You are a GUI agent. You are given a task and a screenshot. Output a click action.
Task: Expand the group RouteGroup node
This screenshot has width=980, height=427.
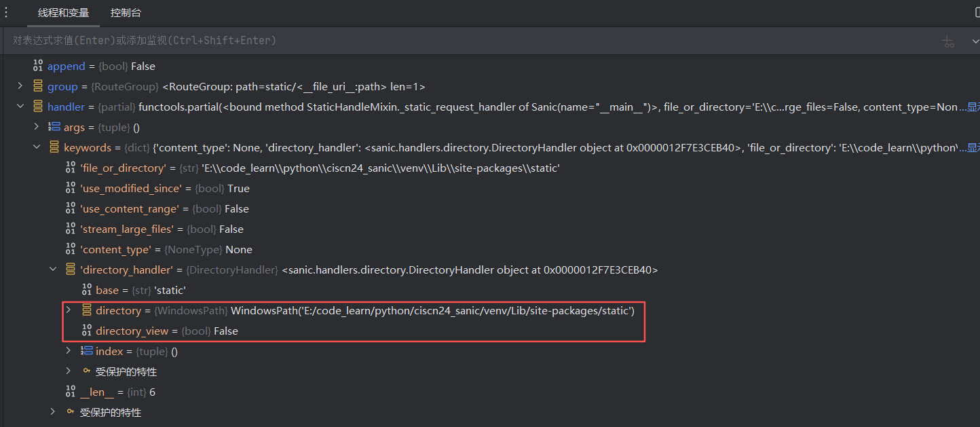[20, 86]
